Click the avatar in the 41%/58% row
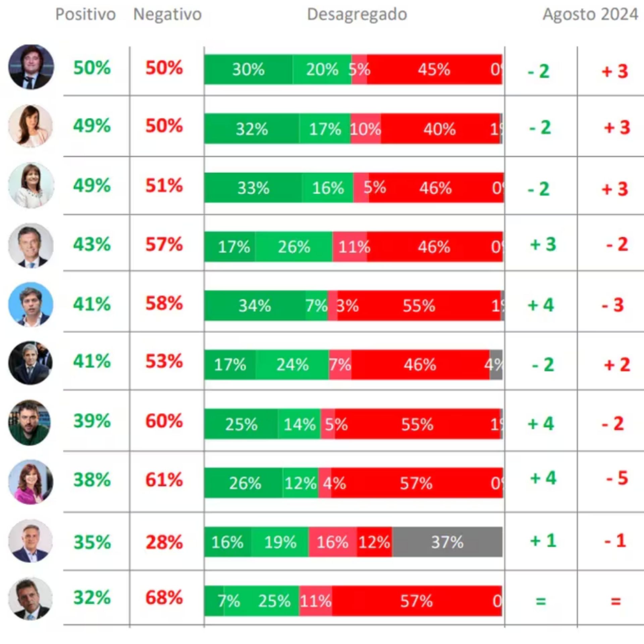Screen dimensions: 644x644 (x=31, y=304)
